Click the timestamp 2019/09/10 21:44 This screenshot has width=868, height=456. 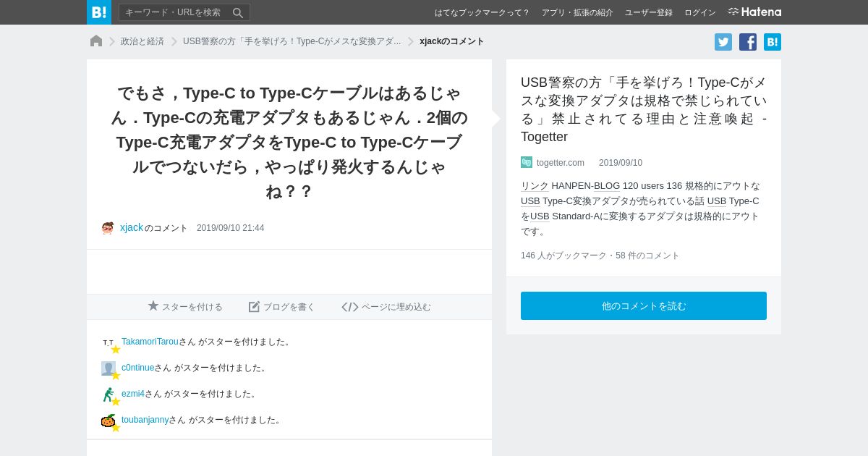click(230, 228)
